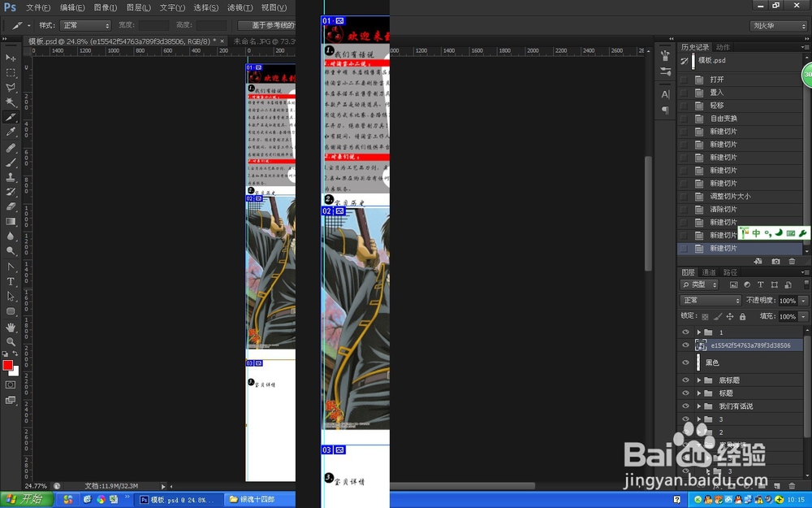
Task: Click the red foreground color swatch
Action: click(7, 365)
